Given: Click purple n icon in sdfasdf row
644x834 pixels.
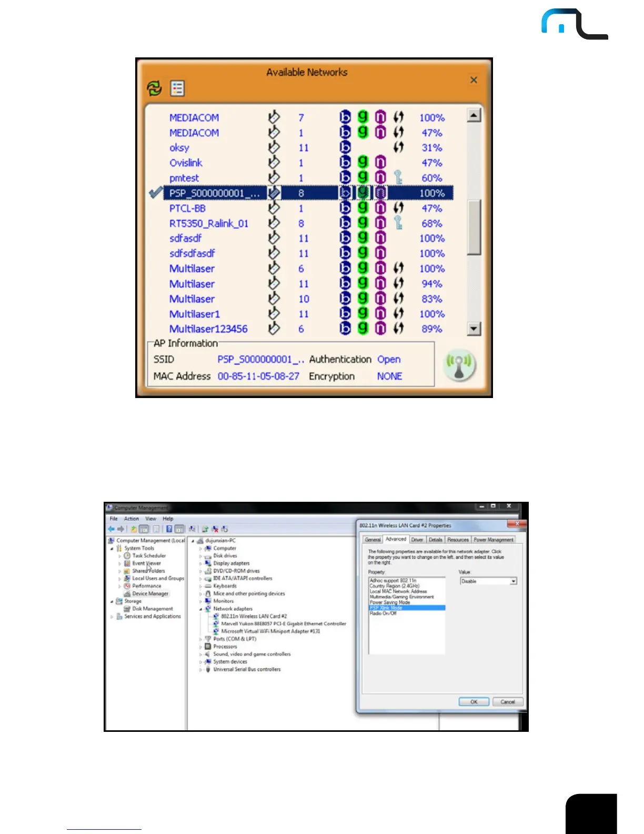Looking at the screenshot, I should point(380,238).
